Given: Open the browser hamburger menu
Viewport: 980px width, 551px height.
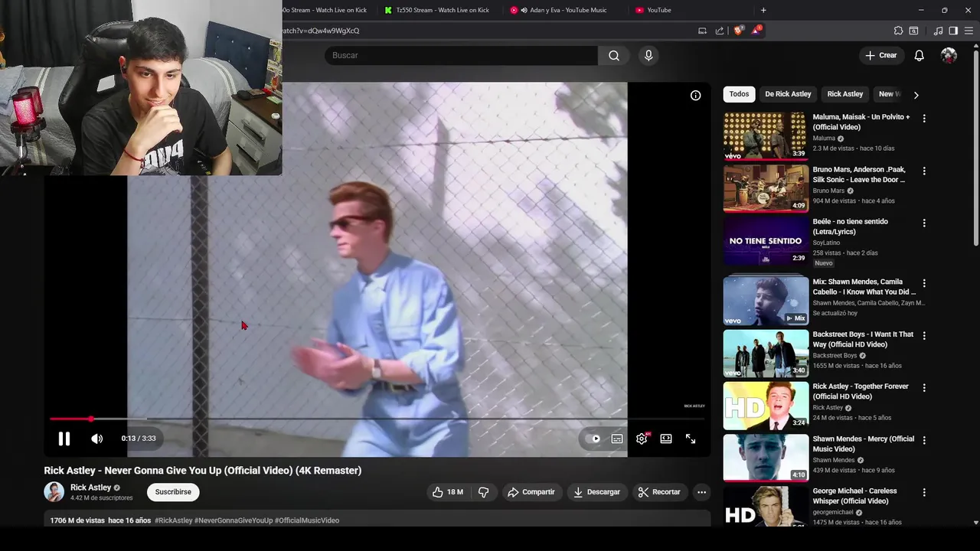Looking at the screenshot, I should point(969,31).
